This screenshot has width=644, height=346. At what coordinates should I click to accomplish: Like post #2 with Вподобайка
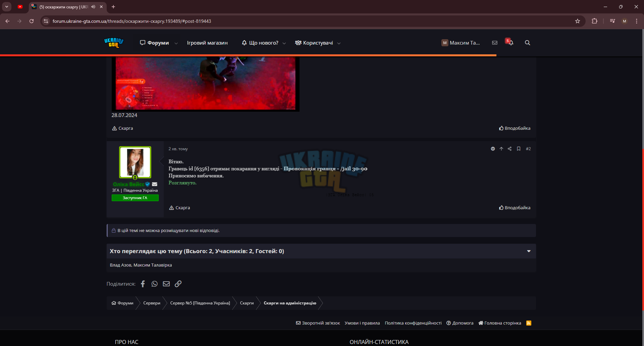pyautogui.click(x=515, y=208)
